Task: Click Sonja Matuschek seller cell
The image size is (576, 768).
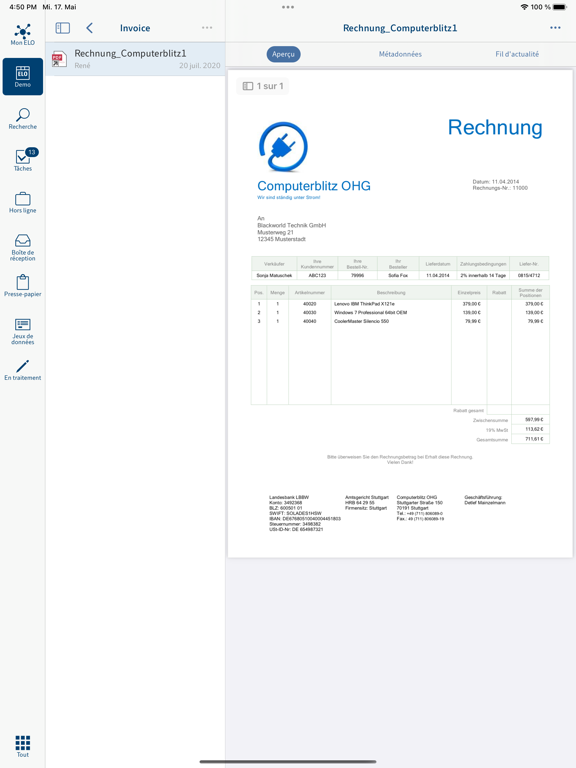Action: coord(274,275)
